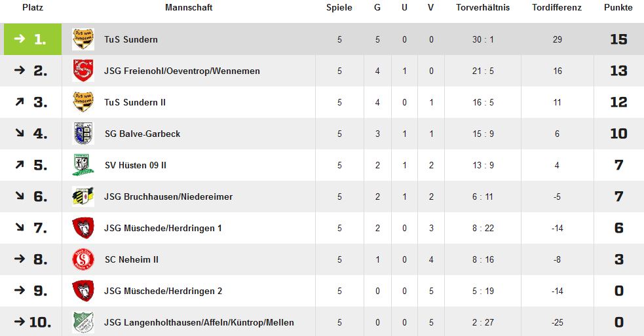Open the JSG Bruchhausen/Niedereimer yellow-black logo
Image resolution: width=644 pixels, height=336 pixels.
click(x=83, y=196)
